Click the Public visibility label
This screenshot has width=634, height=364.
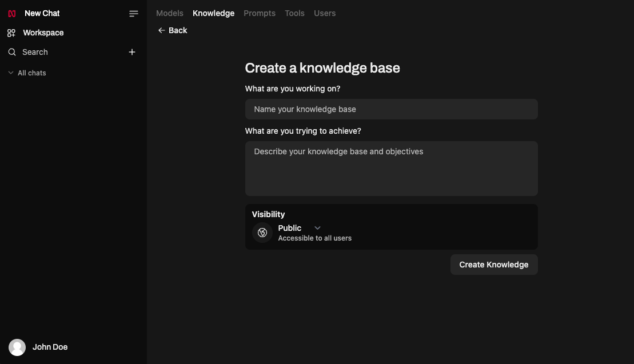pos(289,228)
